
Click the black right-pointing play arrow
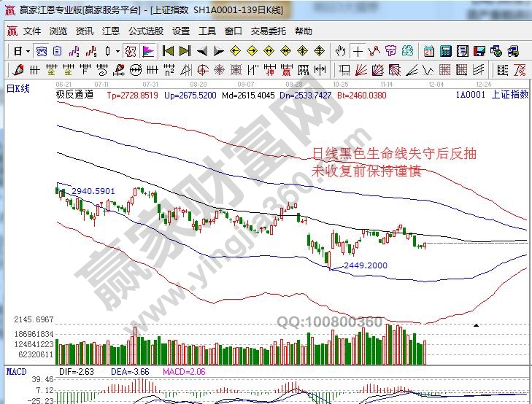coord(217,51)
